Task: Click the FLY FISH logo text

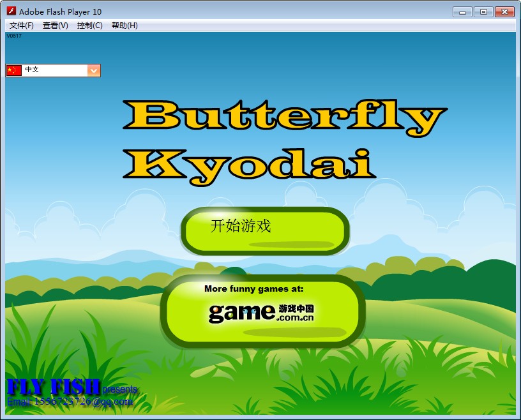Action: pyautogui.click(x=54, y=387)
